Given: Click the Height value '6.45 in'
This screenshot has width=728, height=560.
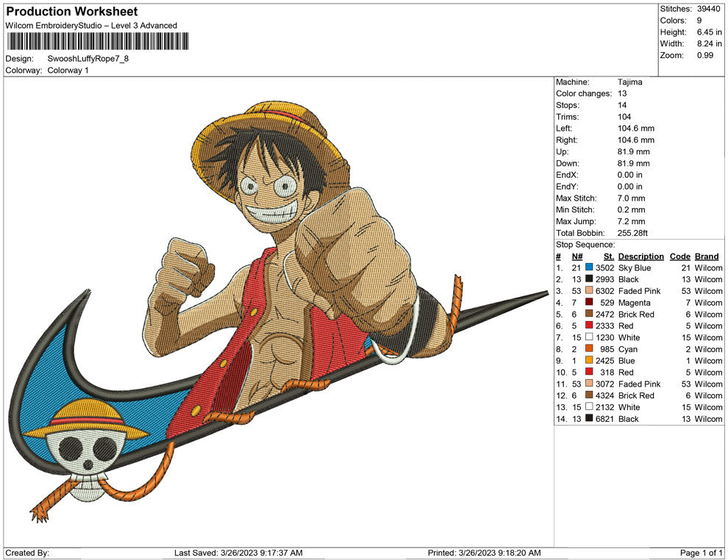Looking at the screenshot, I should pos(709,32).
